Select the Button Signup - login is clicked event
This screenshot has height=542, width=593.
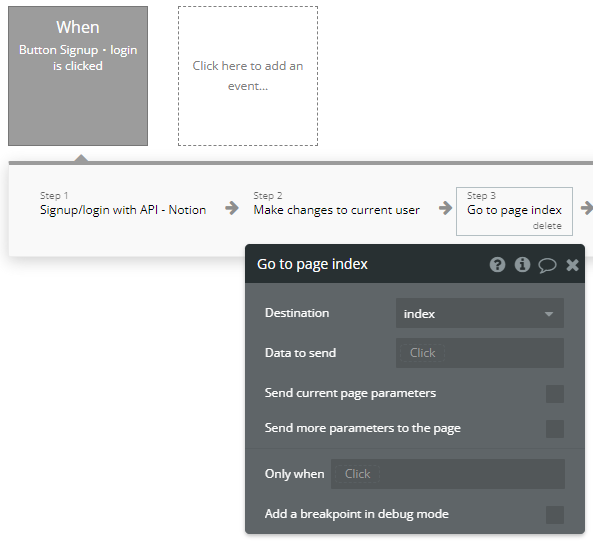point(78,76)
